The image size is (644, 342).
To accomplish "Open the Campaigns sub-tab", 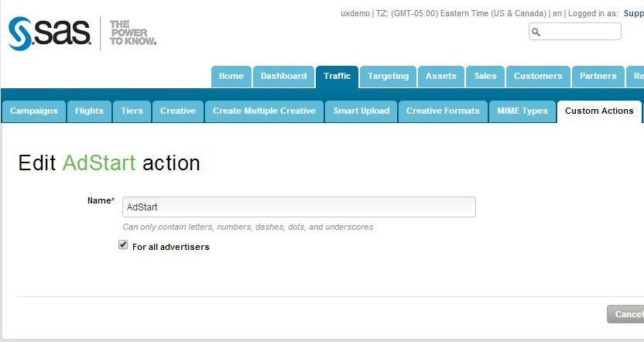I will click(33, 111).
